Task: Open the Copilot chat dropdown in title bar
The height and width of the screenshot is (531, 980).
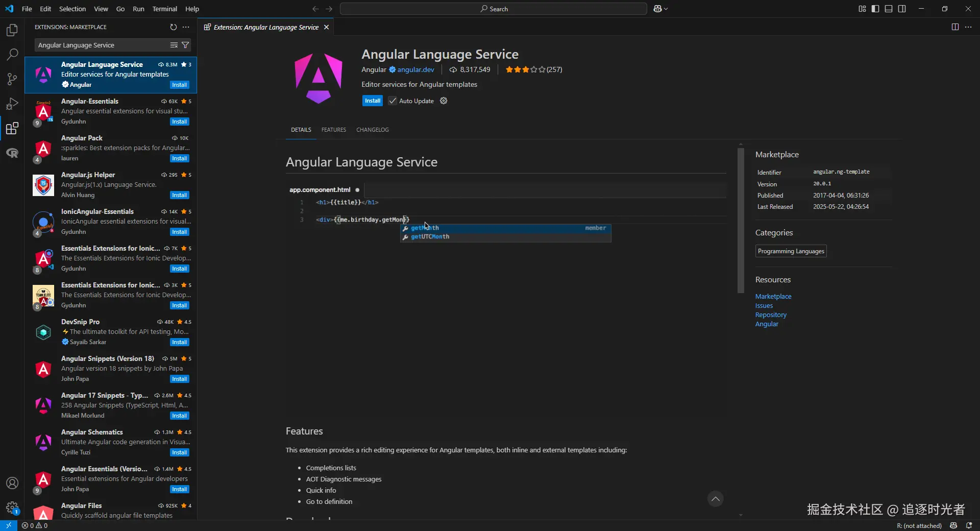Action: (660, 9)
